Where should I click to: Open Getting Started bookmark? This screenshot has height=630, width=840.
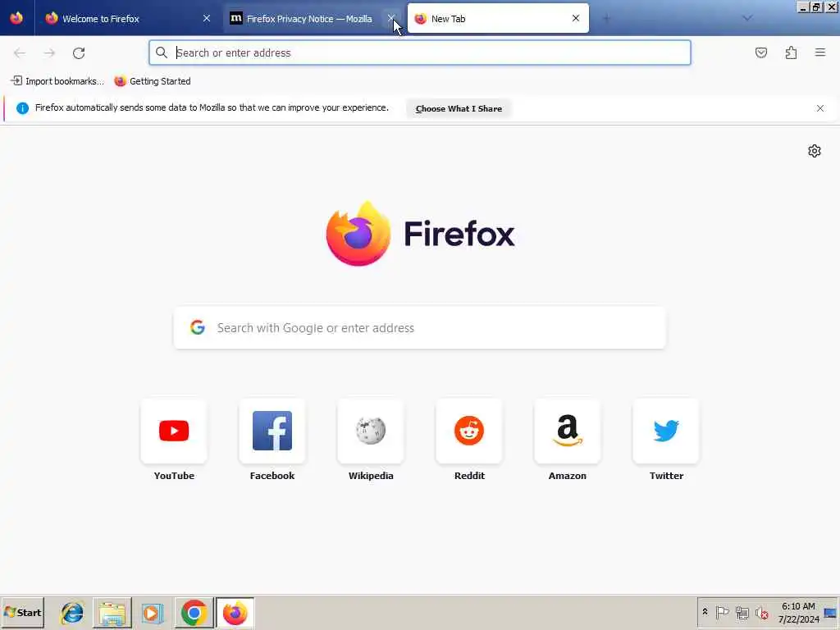pos(153,81)
